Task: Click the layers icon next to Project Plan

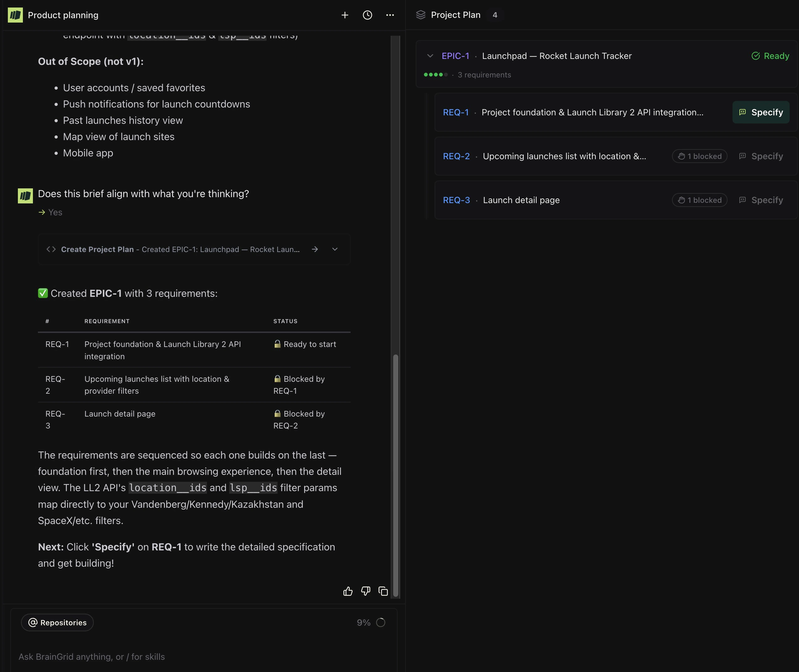Action: coord(421,14)
